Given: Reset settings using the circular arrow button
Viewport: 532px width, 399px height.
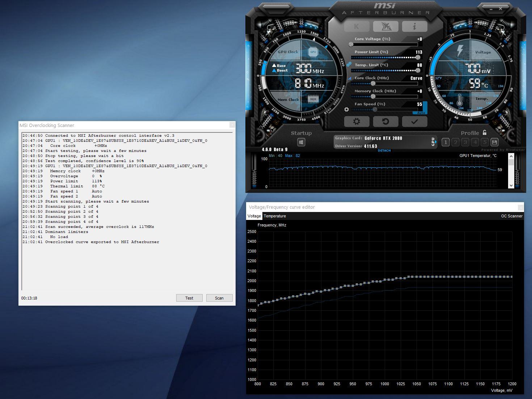Looking at the screenshot, I should point(385,122).
